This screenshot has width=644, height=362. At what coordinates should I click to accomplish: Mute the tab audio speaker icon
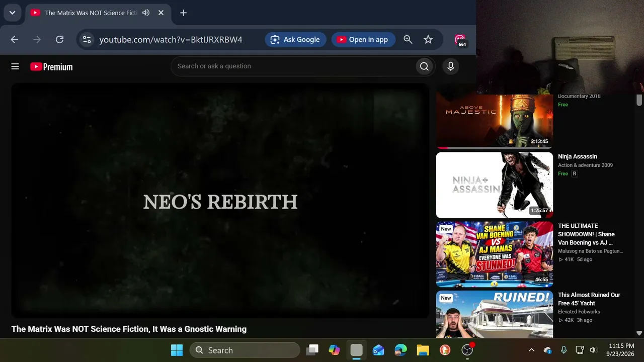coord(146,13)
